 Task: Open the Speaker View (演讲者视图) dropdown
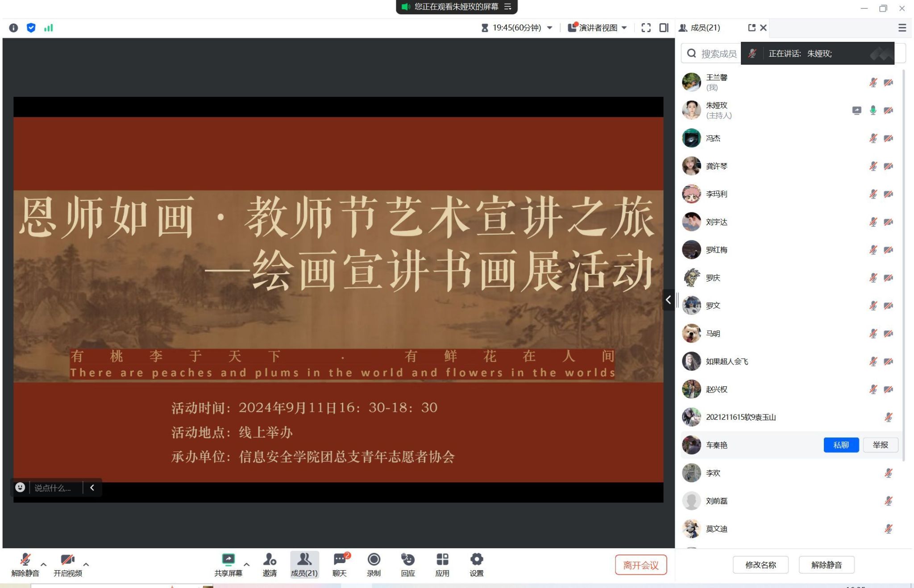[x=598, y=28]
